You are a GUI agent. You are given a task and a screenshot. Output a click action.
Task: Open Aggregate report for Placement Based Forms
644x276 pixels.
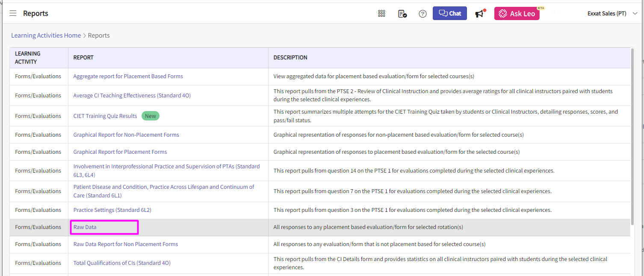click(128, 76)
